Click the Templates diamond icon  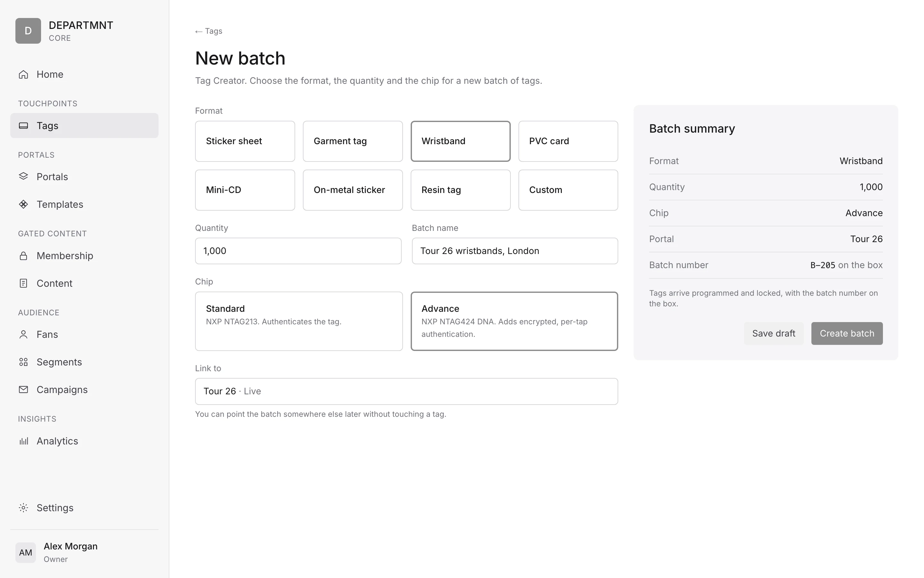tap(23, 204)
